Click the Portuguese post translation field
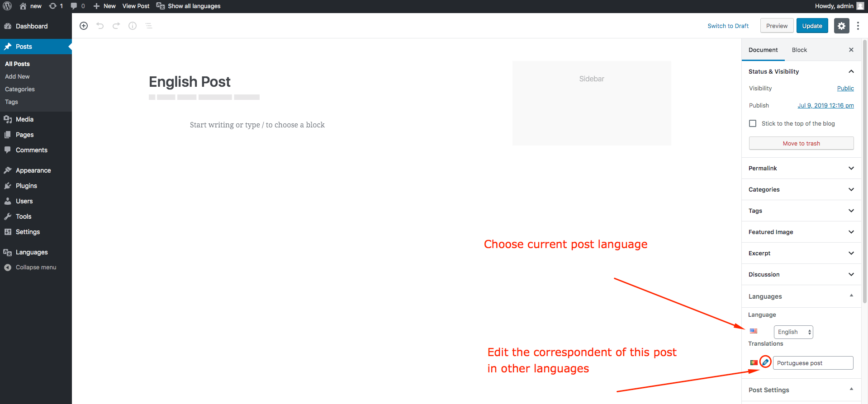Screen dimensions: 868x404 pos(813,363)
